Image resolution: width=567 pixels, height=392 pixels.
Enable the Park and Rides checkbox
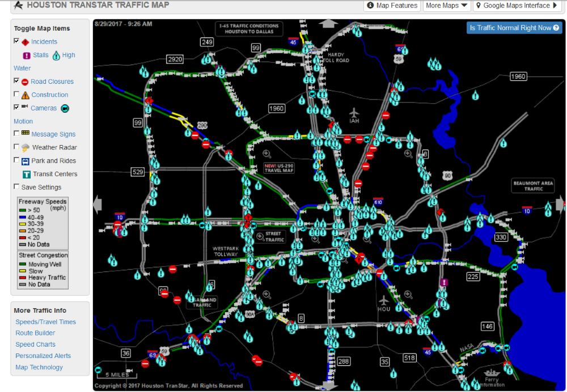(x=16, y=160)
